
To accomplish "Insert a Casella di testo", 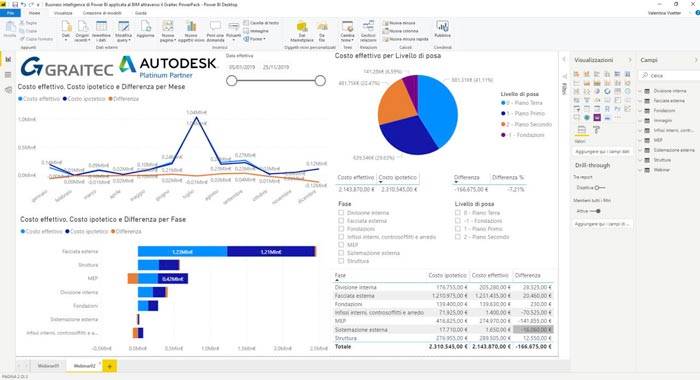I will 262,23.
